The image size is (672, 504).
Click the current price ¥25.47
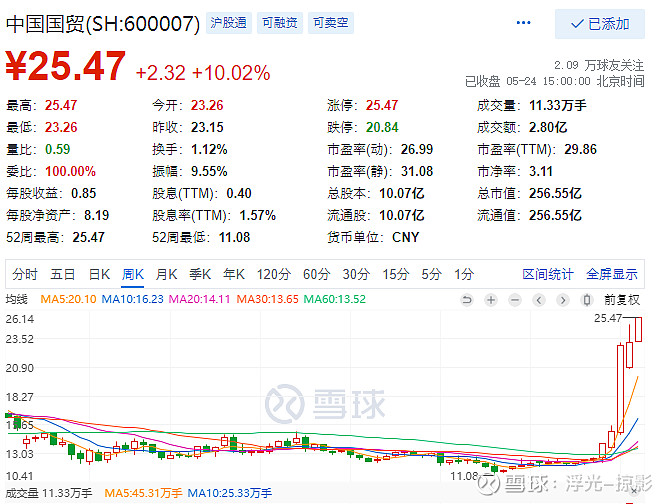tap(66, 66)
